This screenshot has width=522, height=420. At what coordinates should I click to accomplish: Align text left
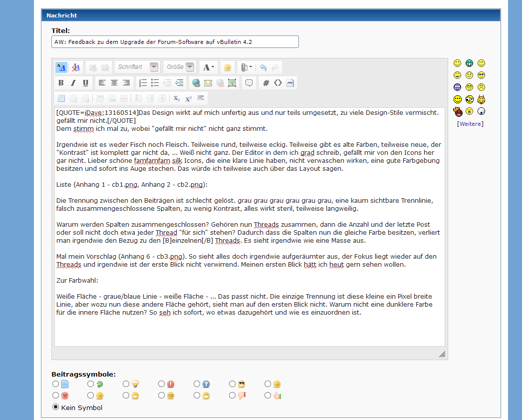pyautogui.click(x=102, y=83)
